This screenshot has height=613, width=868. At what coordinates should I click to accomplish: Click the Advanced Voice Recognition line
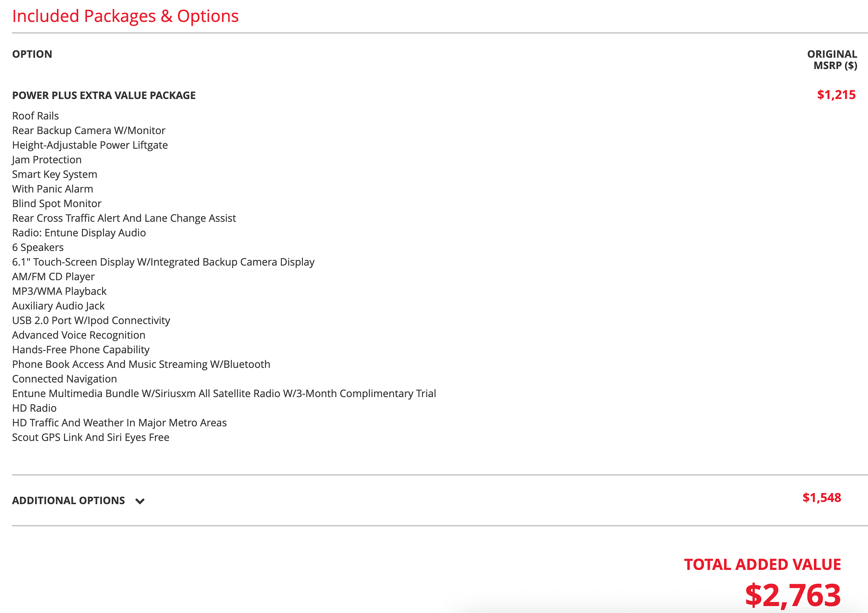click(x=79, y=335)
